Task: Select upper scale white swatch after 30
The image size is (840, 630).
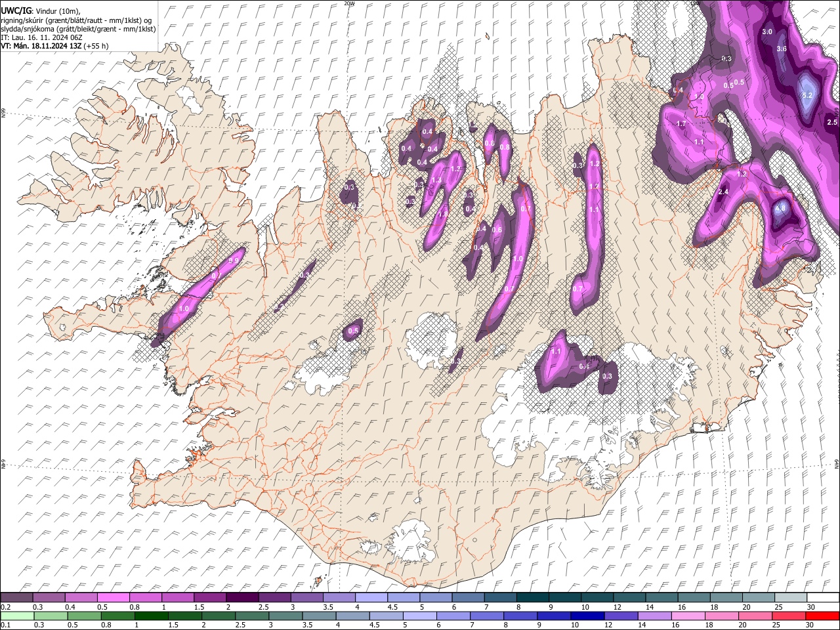Action: coord(823,598)
